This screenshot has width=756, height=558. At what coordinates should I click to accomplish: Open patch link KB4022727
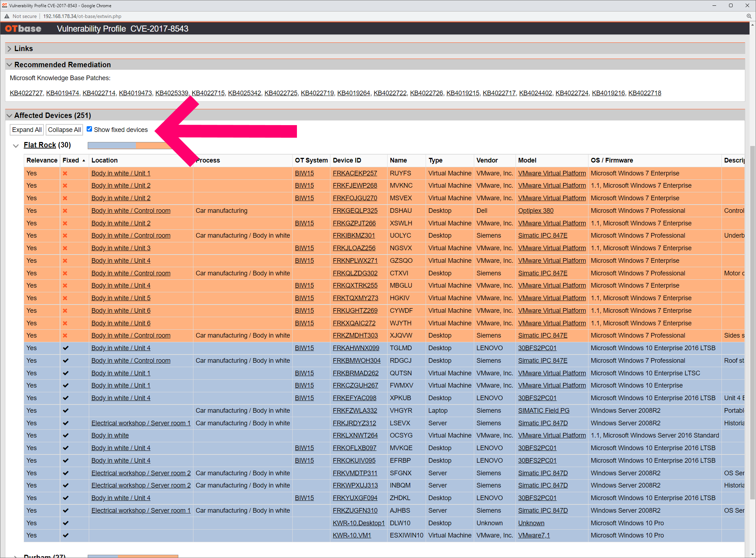pyautogui.click(x=26, y=93)
